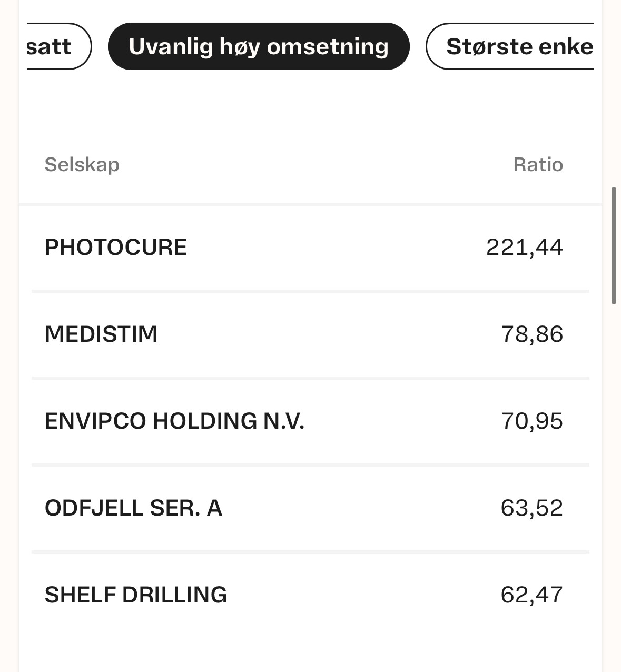The image size is (621, 672).
Task: Click the word 'DRILLING' in last row
Action: coord(174,595)
